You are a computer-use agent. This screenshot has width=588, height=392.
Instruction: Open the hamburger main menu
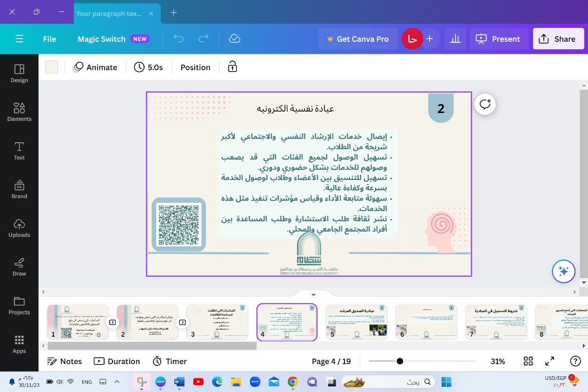(19, 39)
